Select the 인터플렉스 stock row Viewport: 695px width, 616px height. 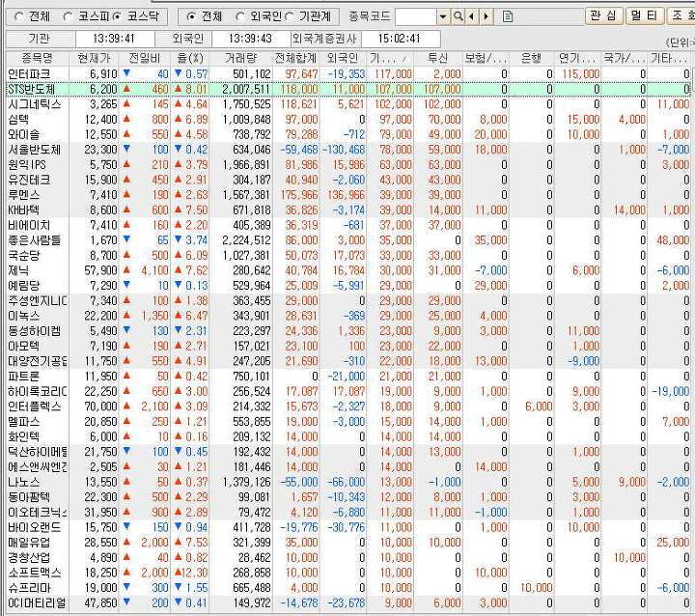[347, 406]
